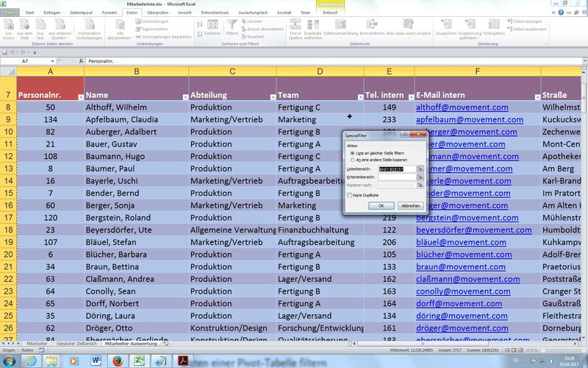Screen dimensions: 588x368
Task: Select 'Liste an gleicher Stelle filtern' option
Action: point(353,153)
